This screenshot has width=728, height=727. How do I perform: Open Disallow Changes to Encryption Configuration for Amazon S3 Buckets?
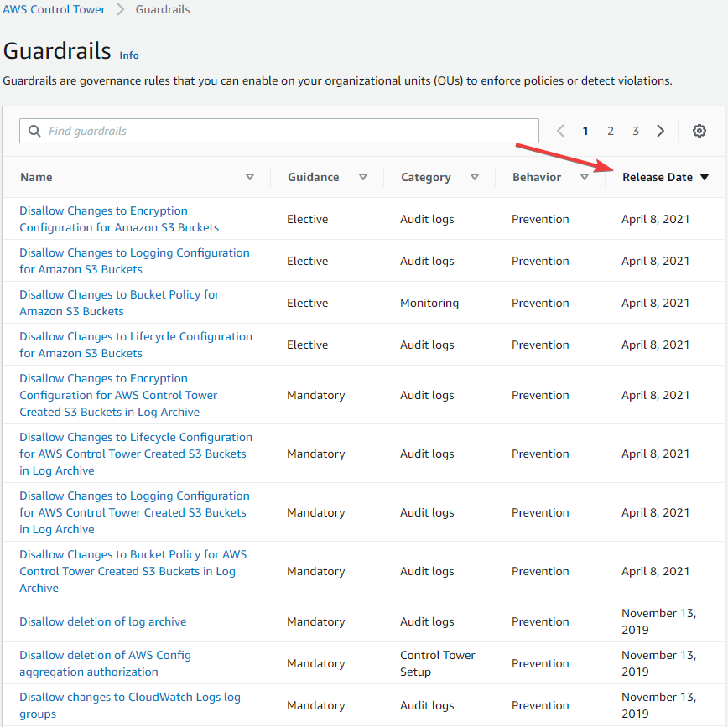[119, 219]
